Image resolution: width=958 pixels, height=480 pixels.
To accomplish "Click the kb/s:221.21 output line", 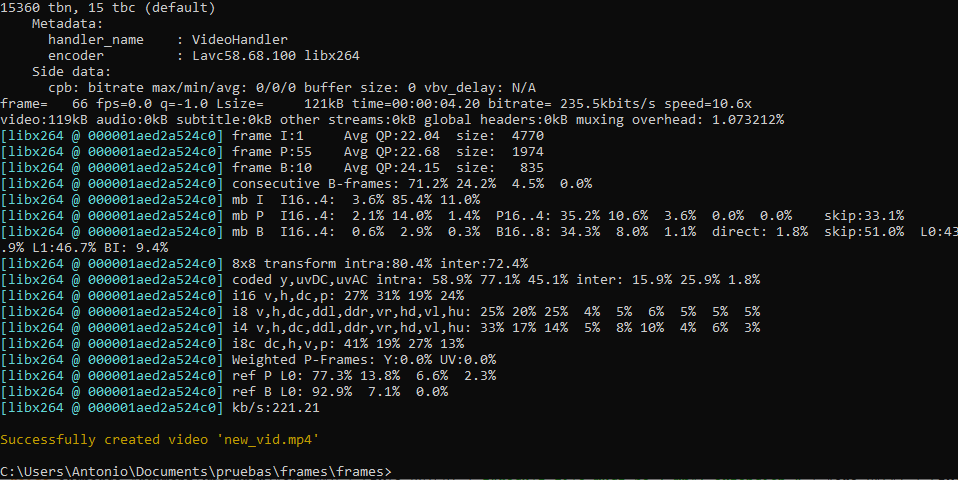I will click(160, 407).
